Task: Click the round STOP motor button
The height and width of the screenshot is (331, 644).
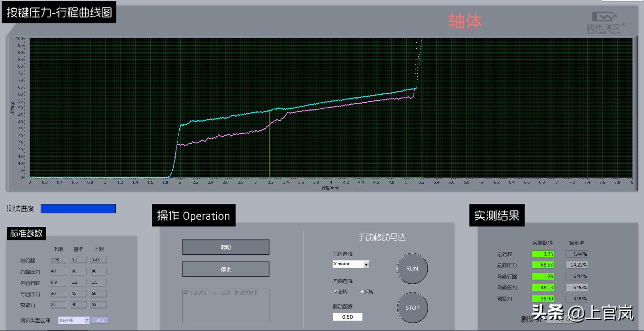Action: (412, 307)
